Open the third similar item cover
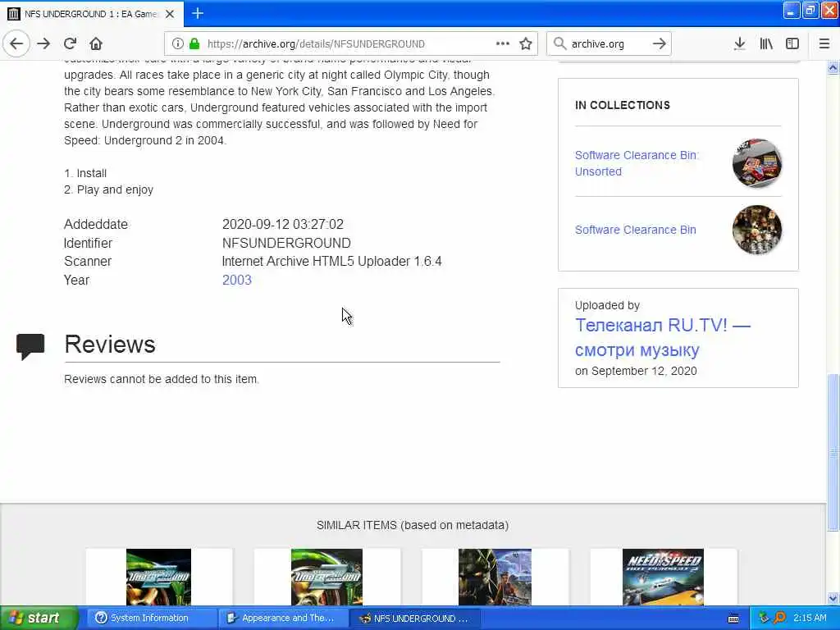This screenshot has width=840, height=630. 495,577
